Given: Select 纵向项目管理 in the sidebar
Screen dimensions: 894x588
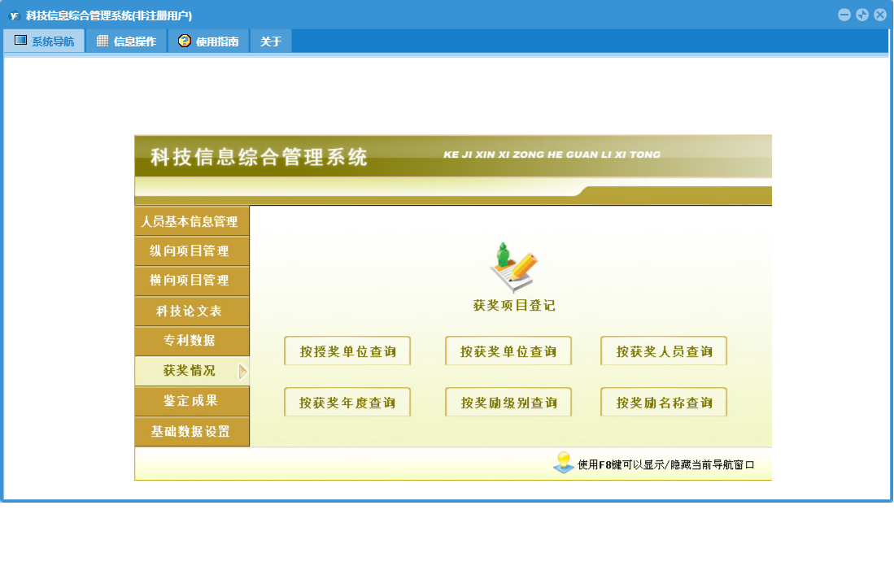Looking at the screenshot, I should coord(192,250).
